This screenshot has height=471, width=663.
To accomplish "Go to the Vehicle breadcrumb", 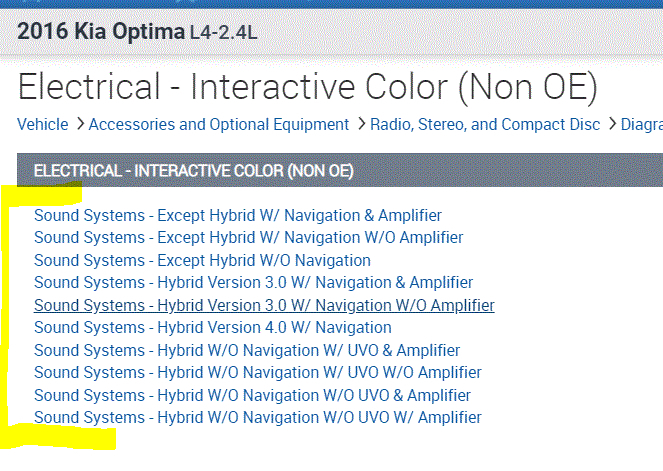I will point(43,125).
